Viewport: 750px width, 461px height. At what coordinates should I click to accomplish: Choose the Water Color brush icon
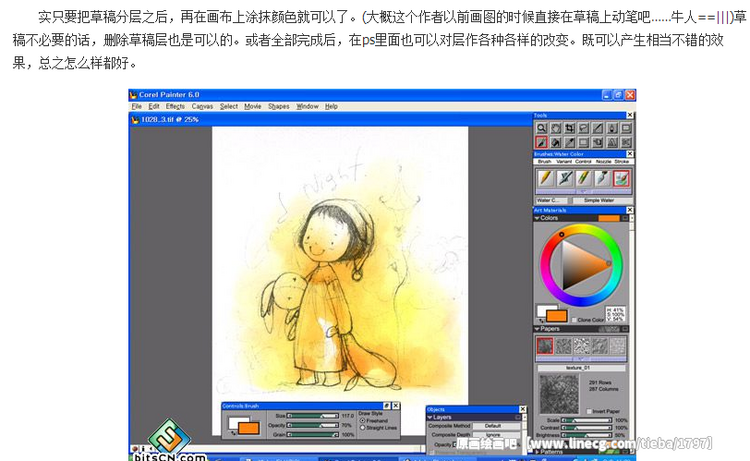(x=621, y=178)
